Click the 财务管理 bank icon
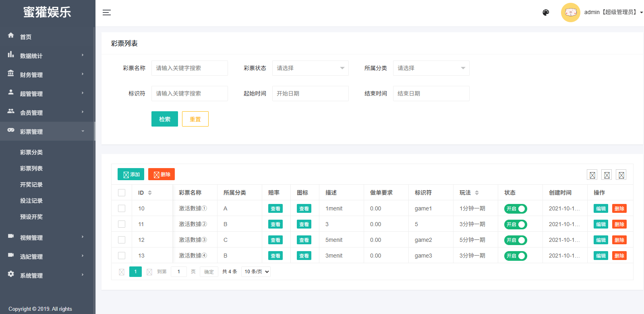 tap(11, 73)
